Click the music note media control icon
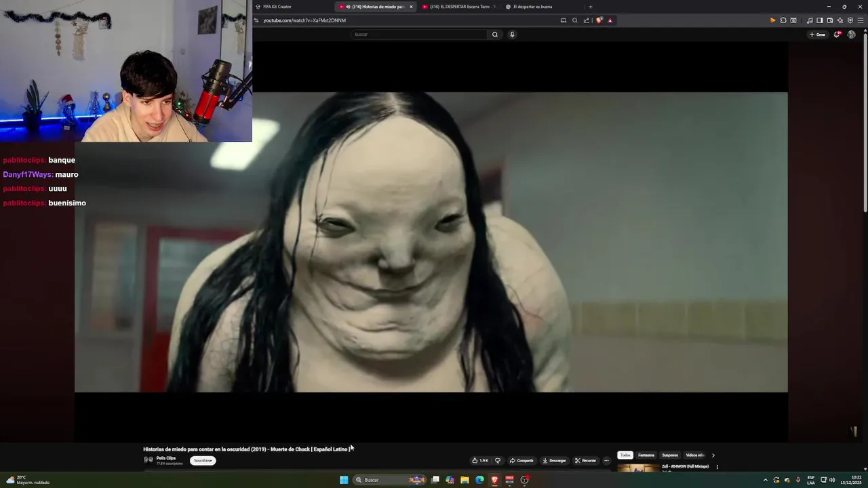The image size is (868, 488). click(x=810, y=20)
